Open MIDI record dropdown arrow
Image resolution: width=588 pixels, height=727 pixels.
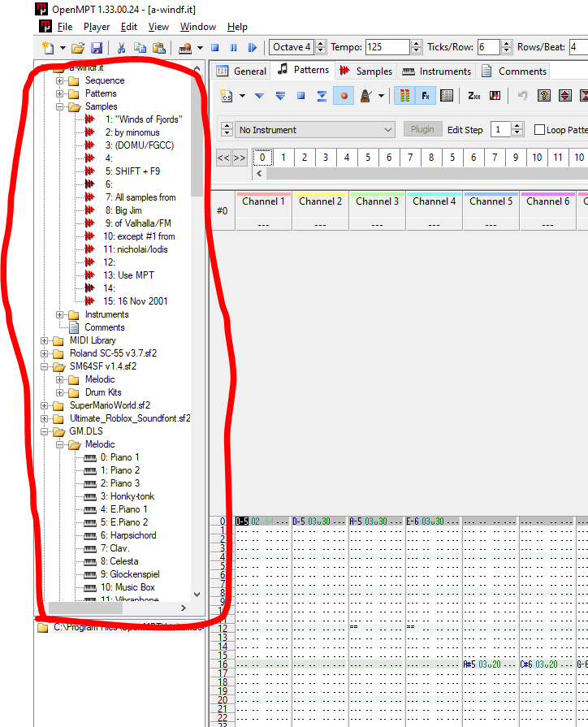click(200, 47)
